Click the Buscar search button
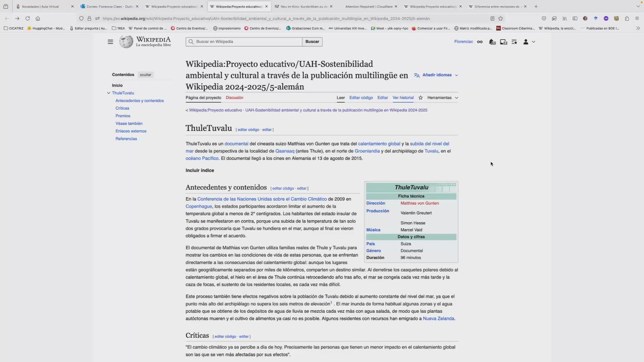Viewport: 644px width, 362px height. pos(312,42)
